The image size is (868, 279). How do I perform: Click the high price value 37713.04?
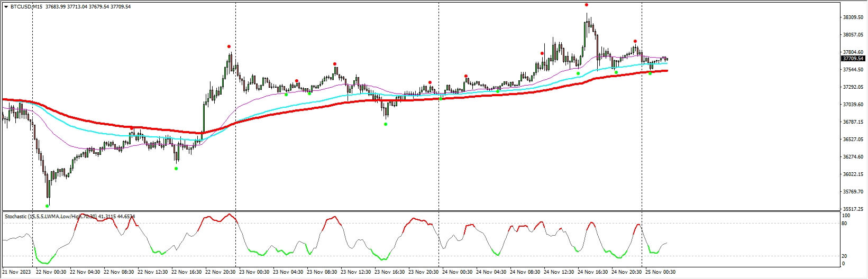(77, 7)
